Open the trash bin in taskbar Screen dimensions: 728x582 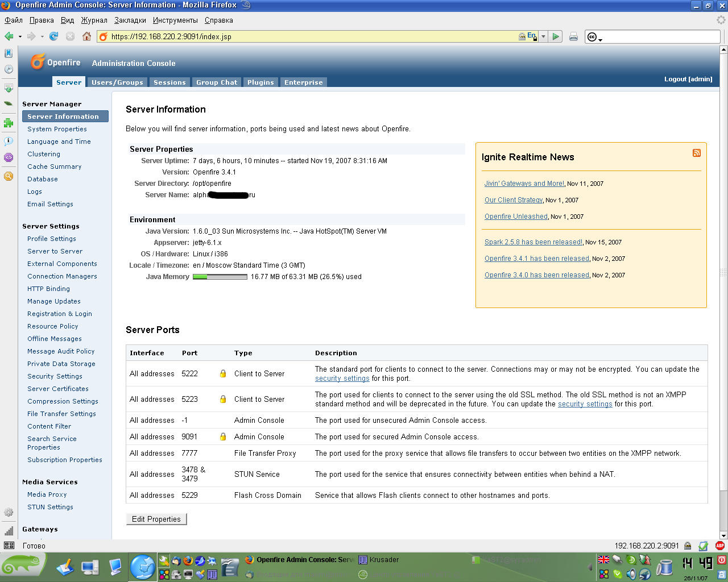[x=664, y=567]
